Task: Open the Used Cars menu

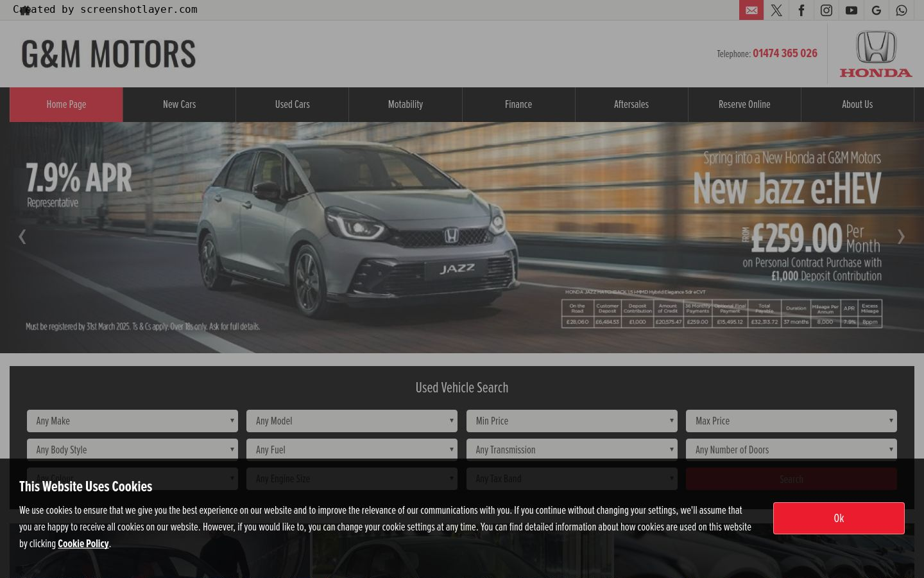Action: point(293,105)
